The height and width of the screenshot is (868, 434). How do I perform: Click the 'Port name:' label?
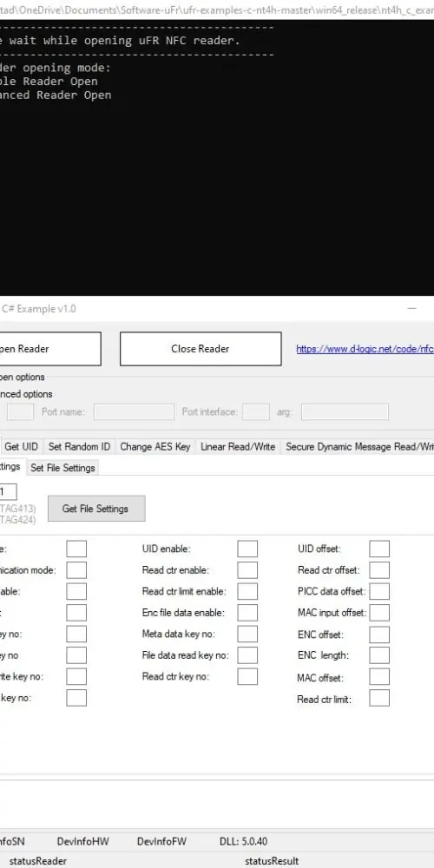(x=63, y=412)
